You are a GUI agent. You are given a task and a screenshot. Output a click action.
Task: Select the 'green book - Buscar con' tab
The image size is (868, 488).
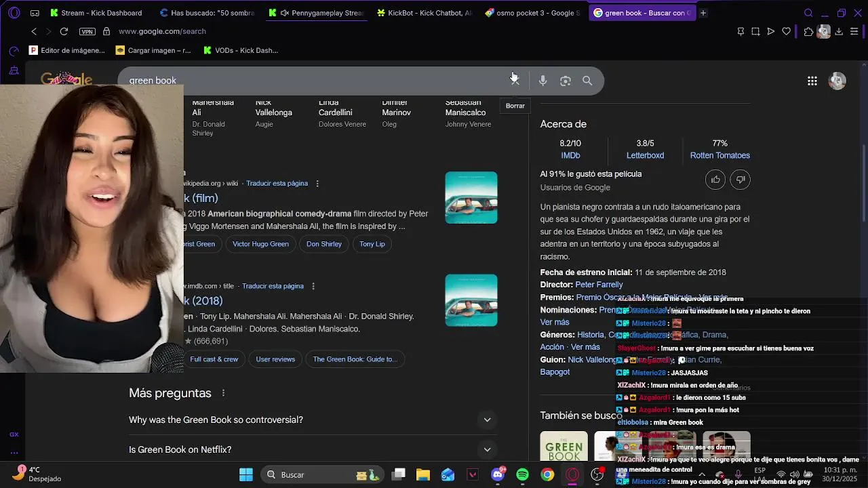pyautogui.click(x=642, y=13)
